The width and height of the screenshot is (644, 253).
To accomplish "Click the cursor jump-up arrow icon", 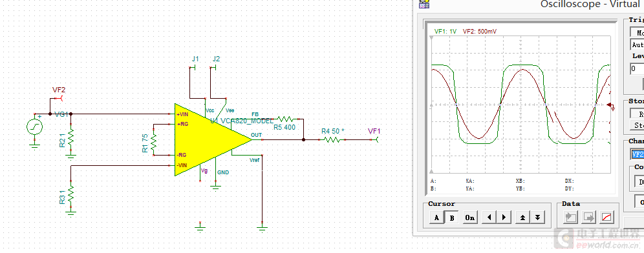I will click(x=522, y=218).
